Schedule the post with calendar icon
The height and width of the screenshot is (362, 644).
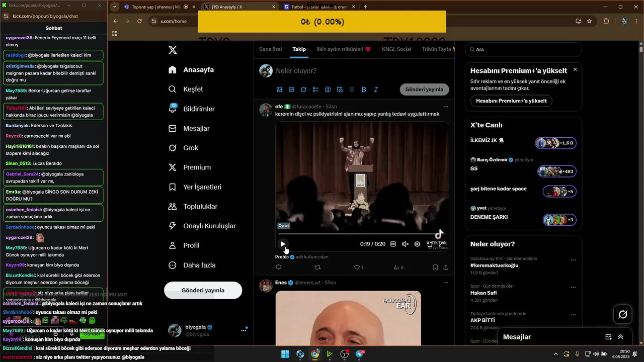(340, 89)
